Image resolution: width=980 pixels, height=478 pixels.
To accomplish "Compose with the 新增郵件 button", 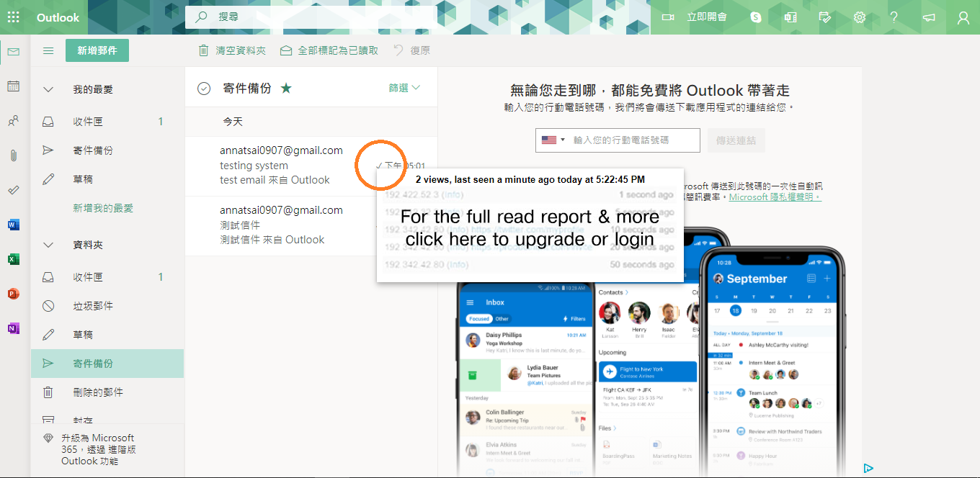I will [97, 50].
